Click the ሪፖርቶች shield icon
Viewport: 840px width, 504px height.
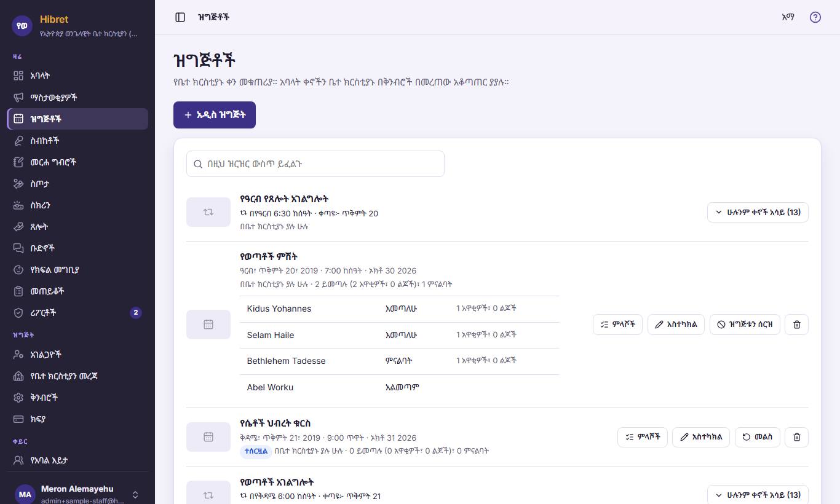(x=18, y=312)
